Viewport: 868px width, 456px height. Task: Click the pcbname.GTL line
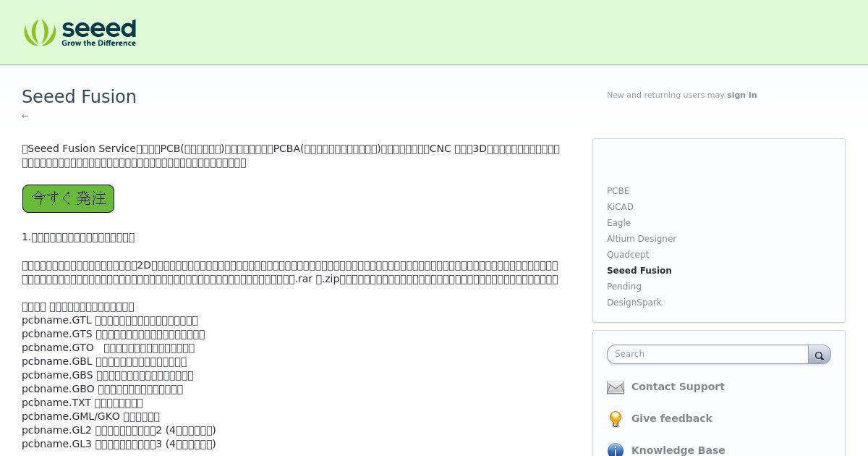point(110,321)
